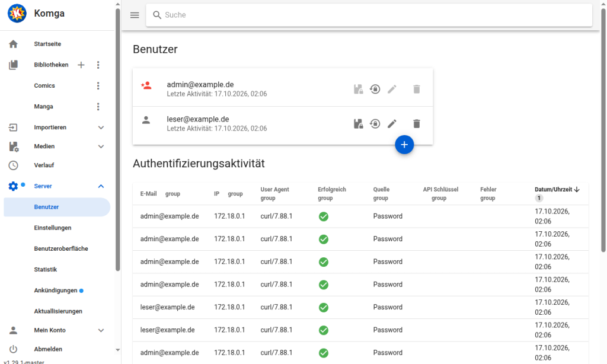
Task: Click the Bibliotheken menu label
Action: tap(51, 65)
